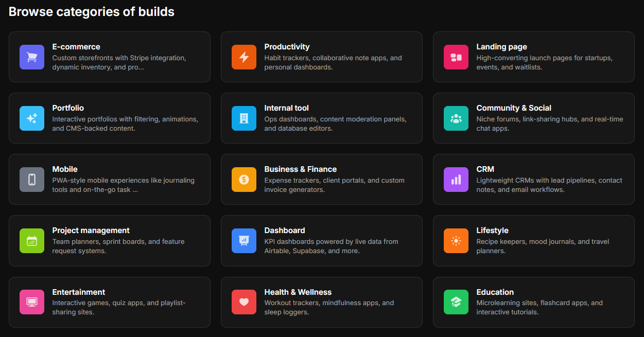644x337 pixels.
Task: Click the Education graduation cap icon
Action: 456,302
